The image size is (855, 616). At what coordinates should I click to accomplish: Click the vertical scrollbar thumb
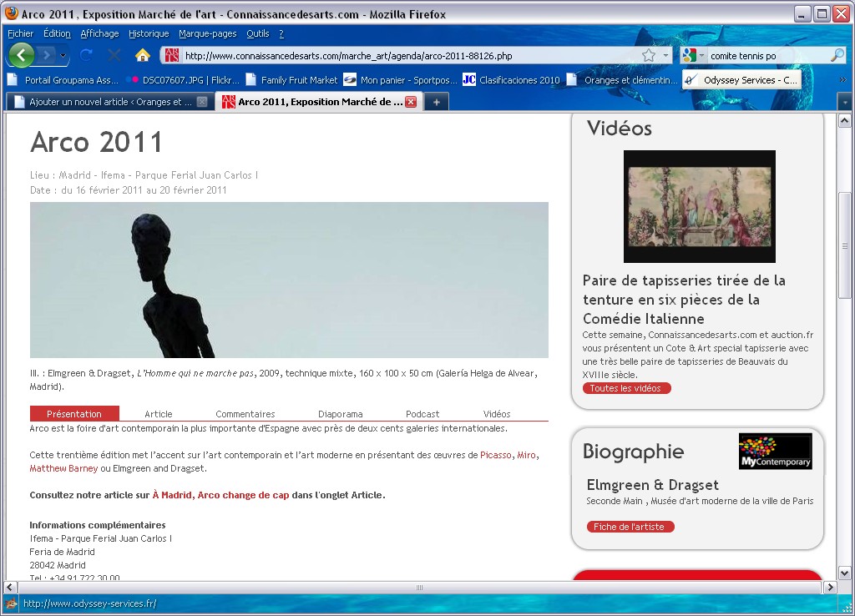pos(845,245)
